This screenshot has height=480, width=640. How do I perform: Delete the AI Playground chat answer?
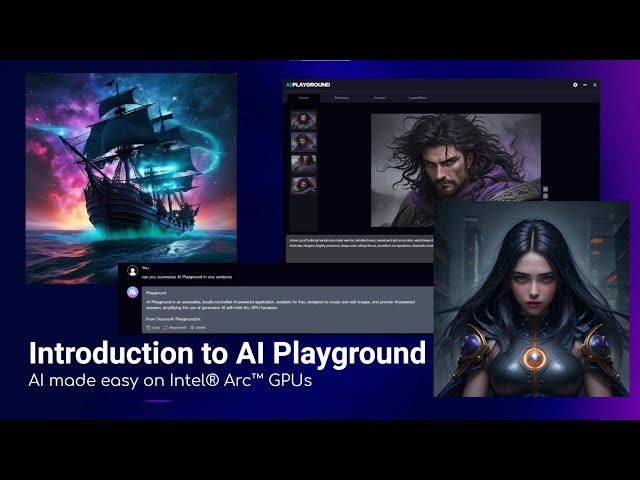pyautogui.click(x=198, y=327)
